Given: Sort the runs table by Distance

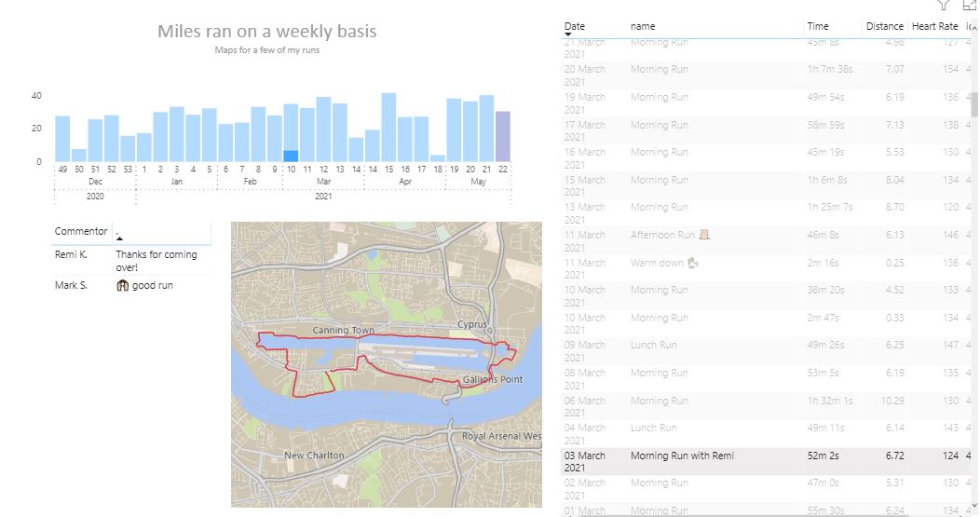Looking at the screenshot, I should (884, 26).
